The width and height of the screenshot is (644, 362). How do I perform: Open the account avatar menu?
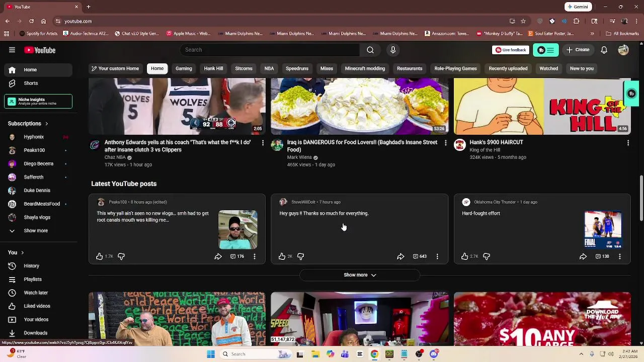623,50
